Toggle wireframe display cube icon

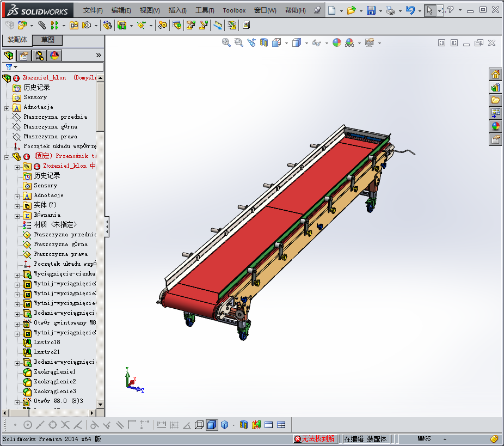click(x=199, y=425)
